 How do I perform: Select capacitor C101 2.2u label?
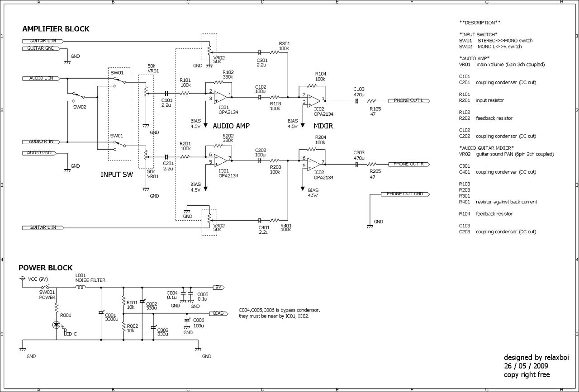click(167, 103)
